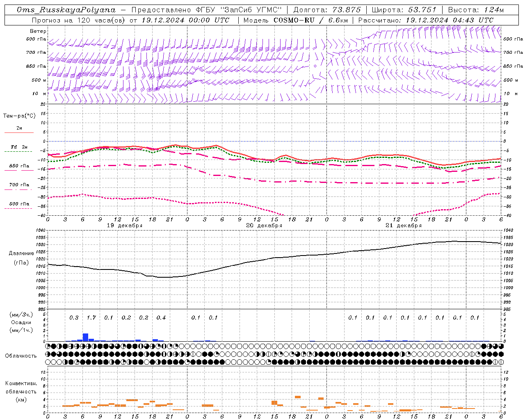
Task: Click the Конвективн. panel label
Action: click(x=21, y=383)
